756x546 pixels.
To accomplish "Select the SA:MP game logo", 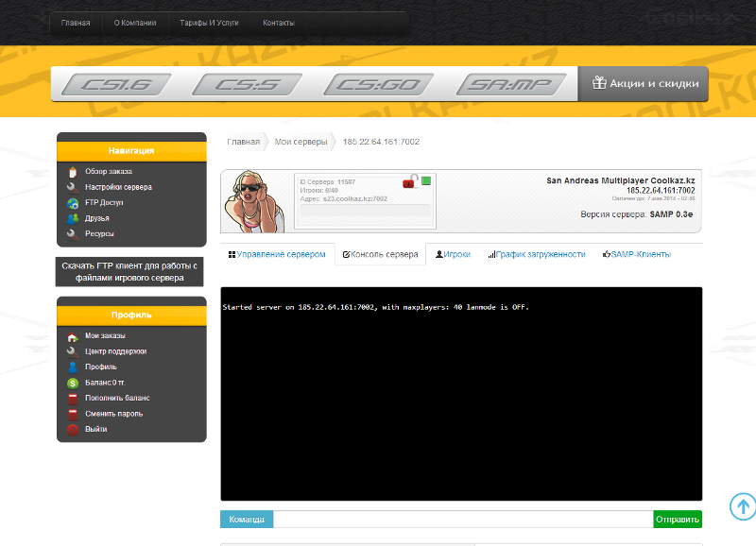I will [511, 85].
